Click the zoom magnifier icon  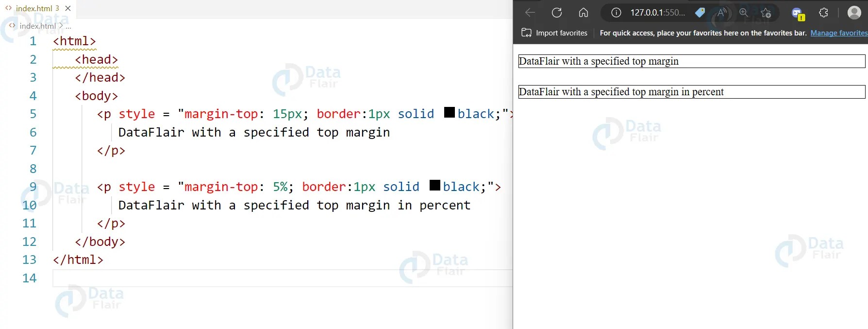(744, 13)
